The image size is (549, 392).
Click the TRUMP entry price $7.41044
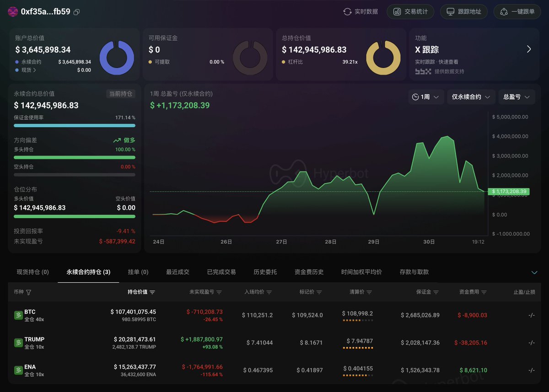259,343
